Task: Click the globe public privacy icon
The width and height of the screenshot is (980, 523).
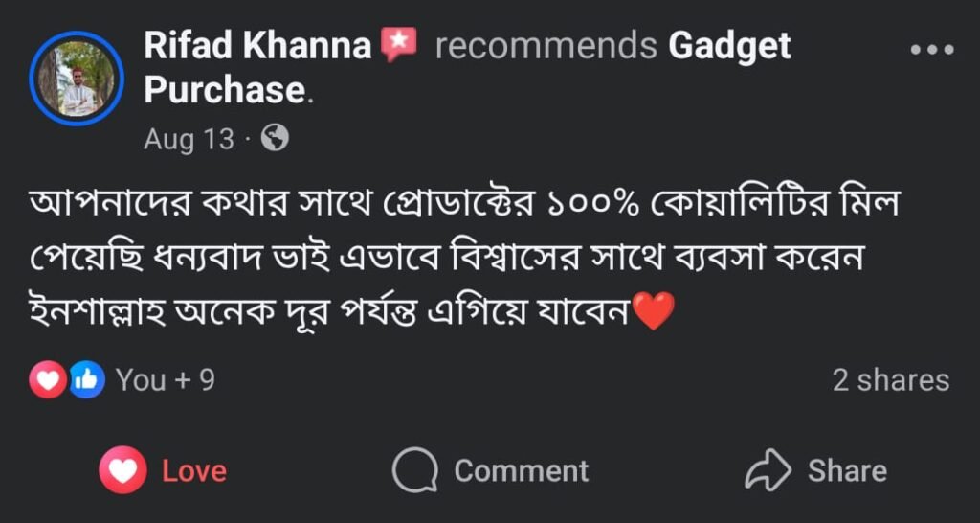Action: [275, 139]
